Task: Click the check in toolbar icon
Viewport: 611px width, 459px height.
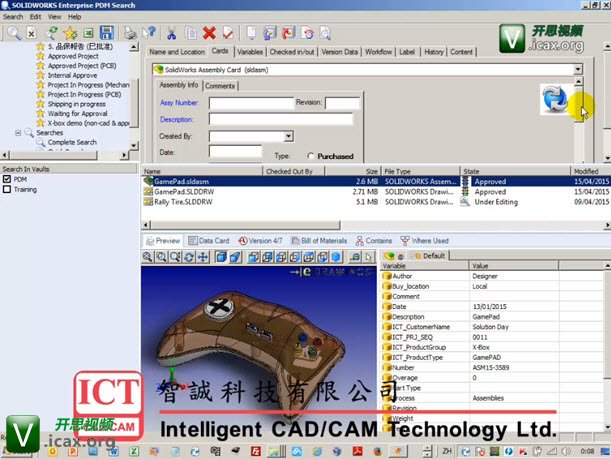Action: [289, 33]
